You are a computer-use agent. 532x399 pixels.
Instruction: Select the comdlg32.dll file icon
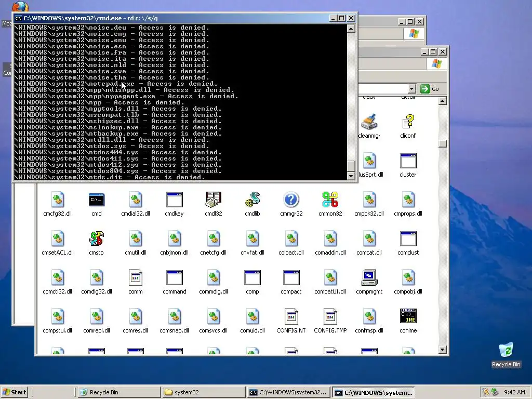click(x=96, y=277)
